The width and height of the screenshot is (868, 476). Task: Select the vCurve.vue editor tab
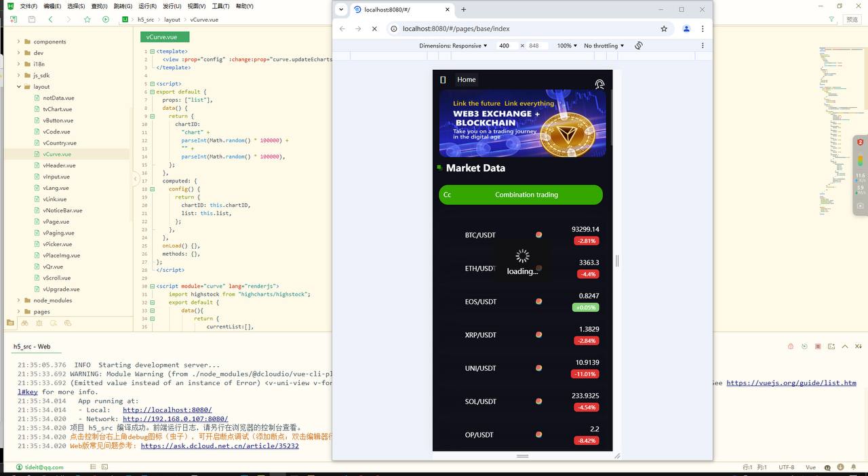pyautogui.click(x=162, y=37)
